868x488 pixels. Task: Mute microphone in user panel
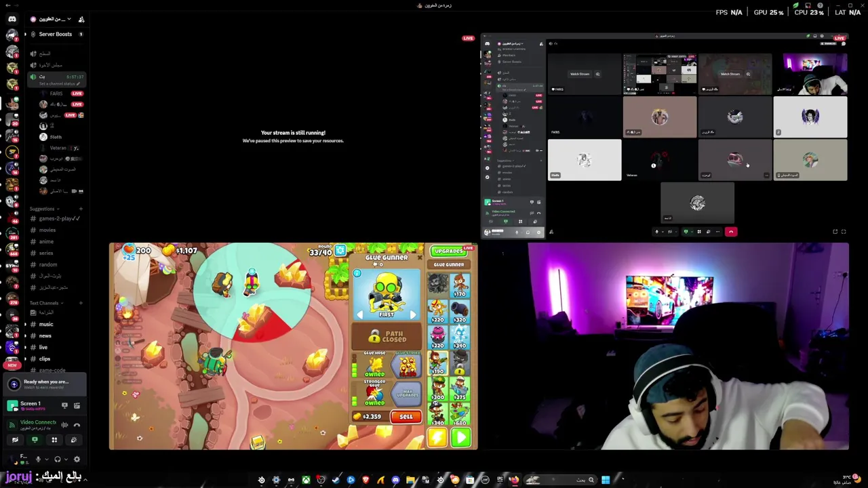click(38, 460)
